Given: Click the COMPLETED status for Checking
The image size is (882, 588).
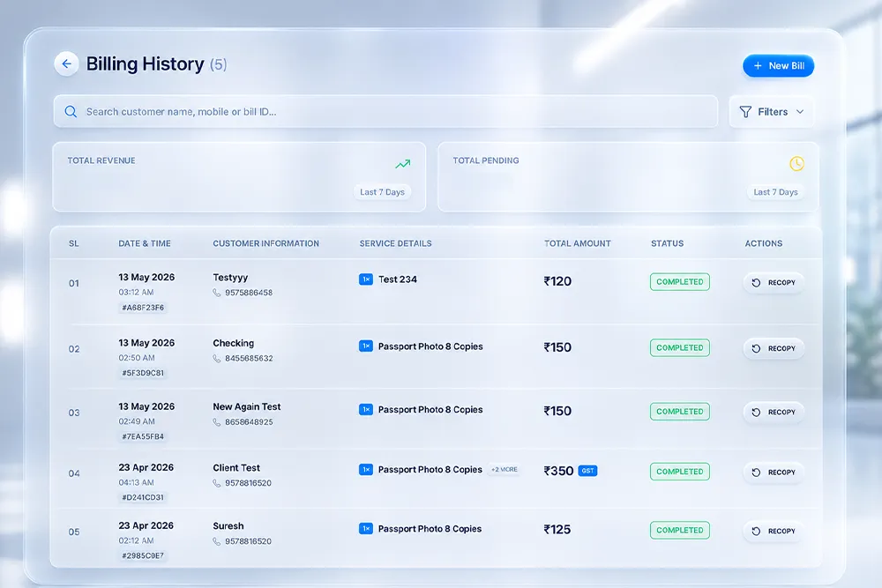Looking at the screenshot, I should 679,347.
